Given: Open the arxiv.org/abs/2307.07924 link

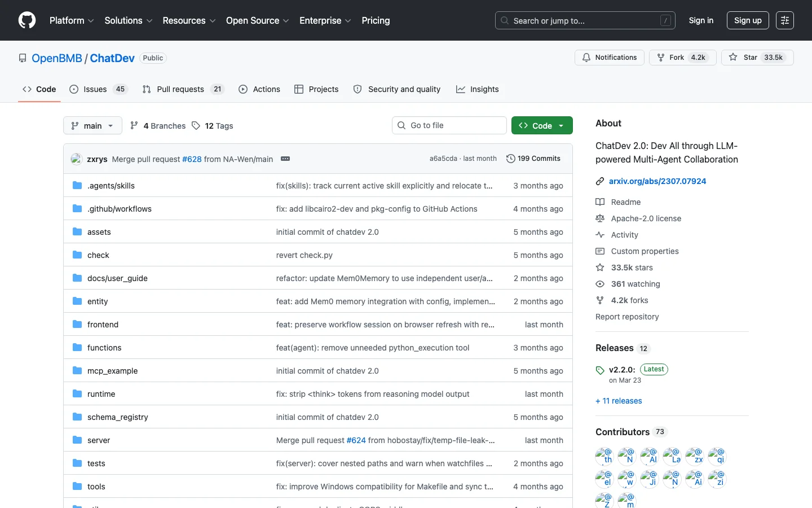Looking at the screenshot, I should (x=657, y=181).
